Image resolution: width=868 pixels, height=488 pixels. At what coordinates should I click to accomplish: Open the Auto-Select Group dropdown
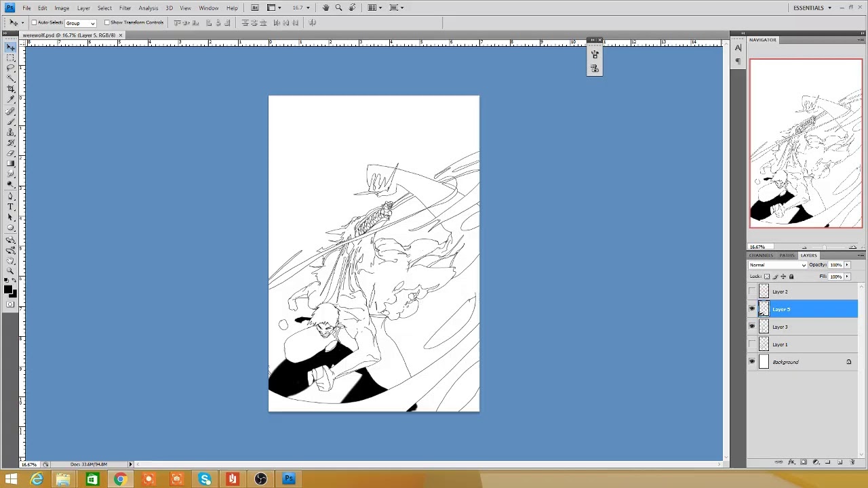(x=80, y=23)
